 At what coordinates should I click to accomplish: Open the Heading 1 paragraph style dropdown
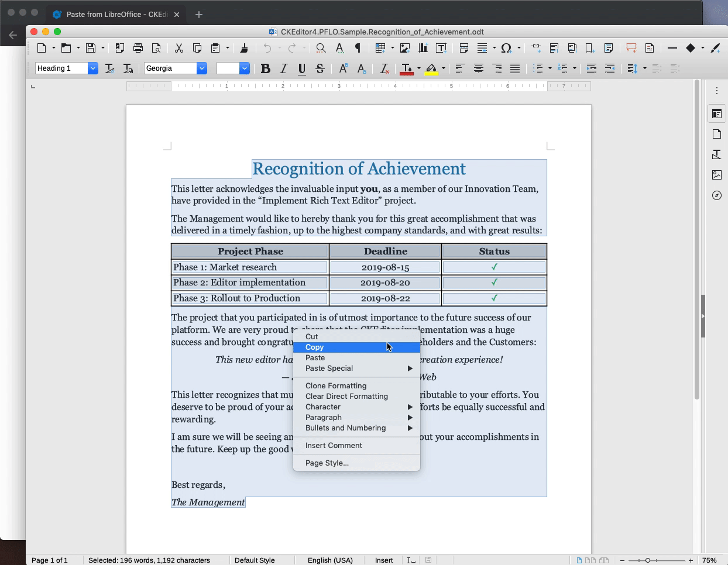(x=93, y=68)
